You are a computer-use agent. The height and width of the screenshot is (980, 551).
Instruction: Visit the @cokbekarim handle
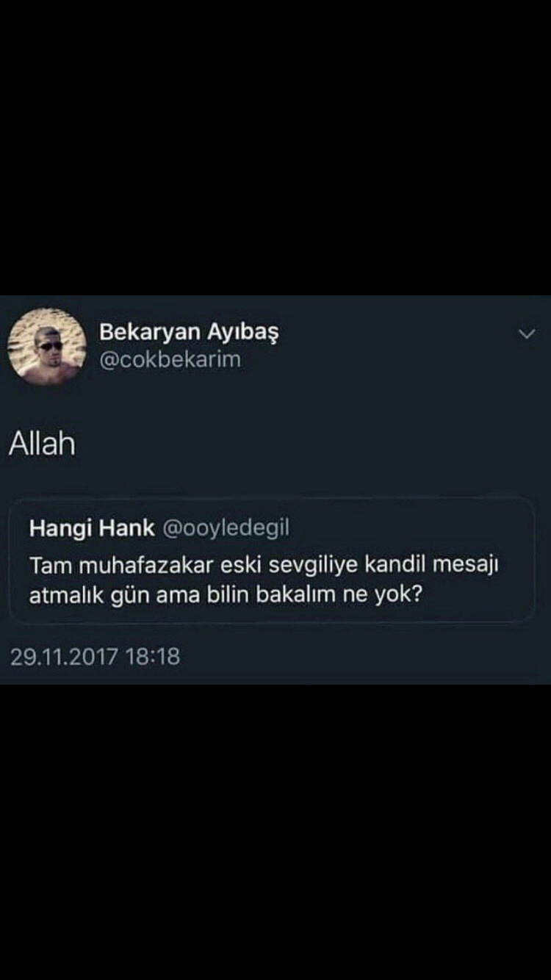(170, 360)
